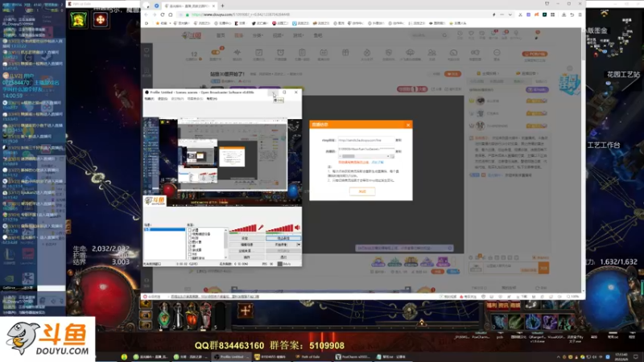Open the second menu in the OBS menu bar

click(163, 99)
